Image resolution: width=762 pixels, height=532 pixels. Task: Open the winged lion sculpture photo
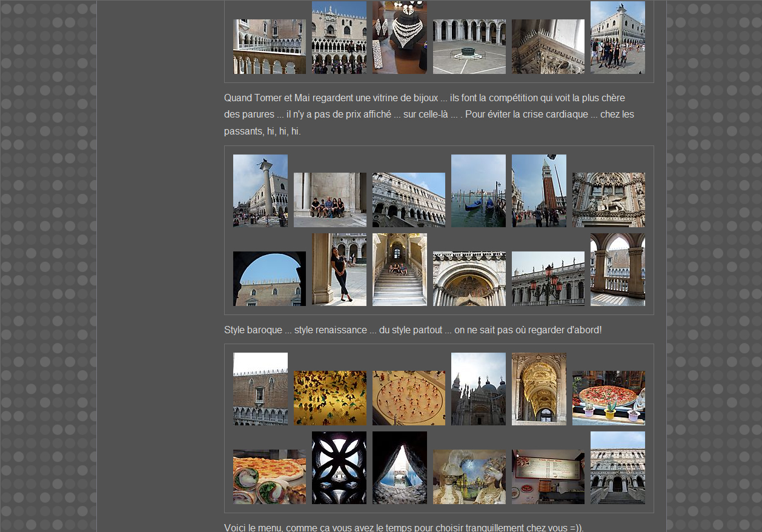click(608, 200)
